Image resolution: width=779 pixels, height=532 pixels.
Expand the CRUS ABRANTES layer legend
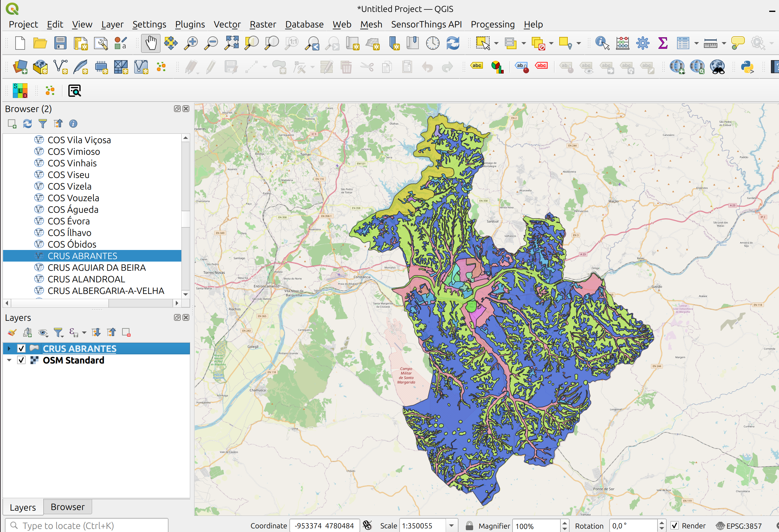(x=9, y=348)
